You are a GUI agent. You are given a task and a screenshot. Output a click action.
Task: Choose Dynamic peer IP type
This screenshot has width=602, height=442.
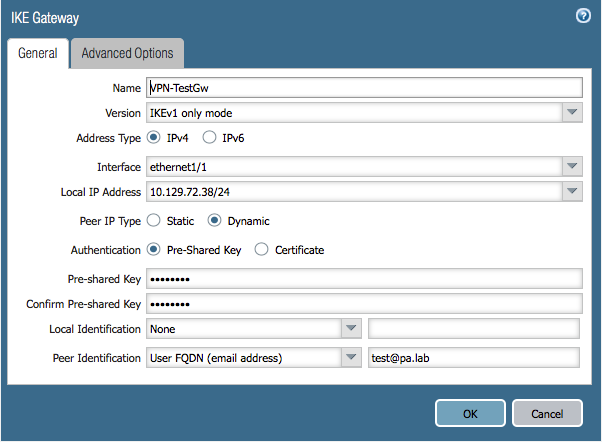tap(214, 220)
